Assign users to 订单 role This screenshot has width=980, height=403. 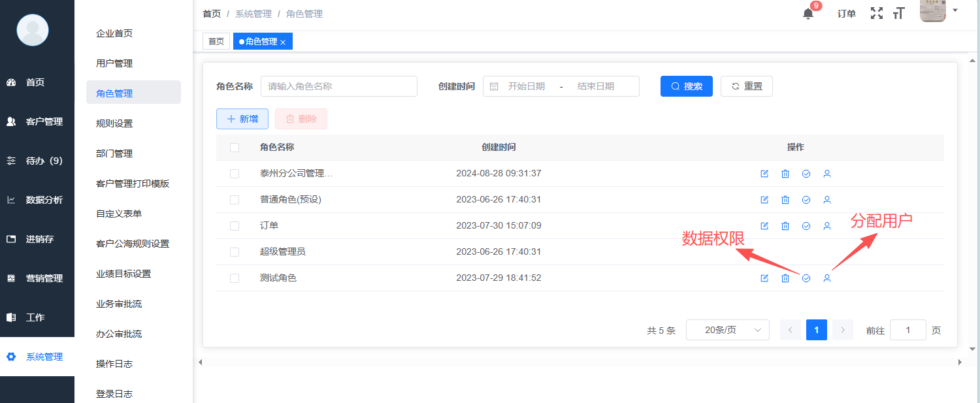[826, 226]
